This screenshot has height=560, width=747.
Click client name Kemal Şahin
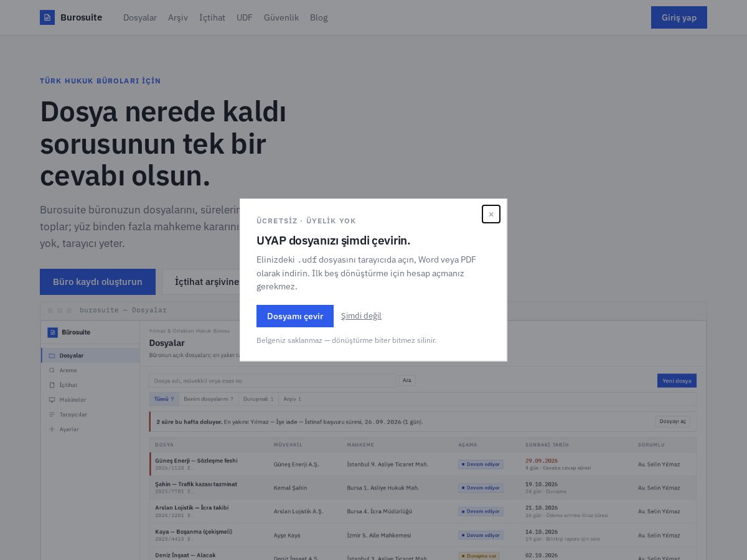tap(291, 488)
